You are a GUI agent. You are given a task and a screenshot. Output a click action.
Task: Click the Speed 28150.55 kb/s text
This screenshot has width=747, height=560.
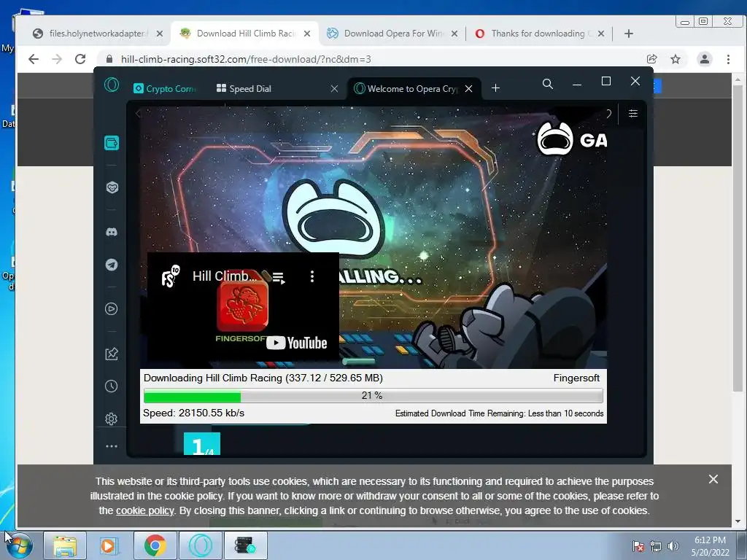[194, 413]
